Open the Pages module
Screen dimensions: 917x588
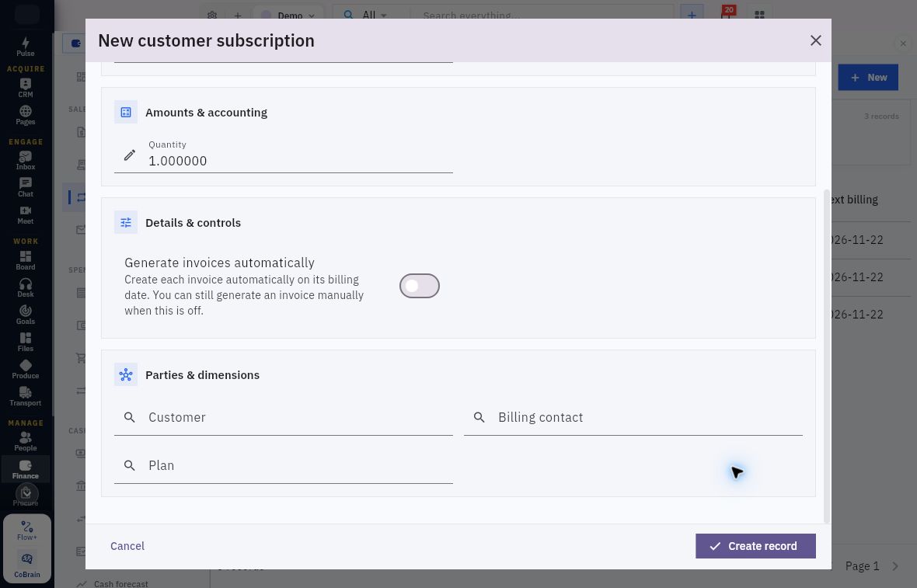(25, 115)
